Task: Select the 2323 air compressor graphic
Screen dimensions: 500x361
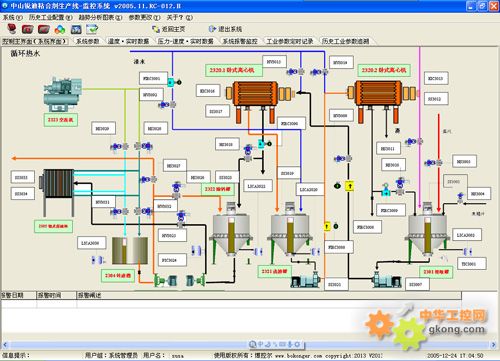Action: [62, 94]
